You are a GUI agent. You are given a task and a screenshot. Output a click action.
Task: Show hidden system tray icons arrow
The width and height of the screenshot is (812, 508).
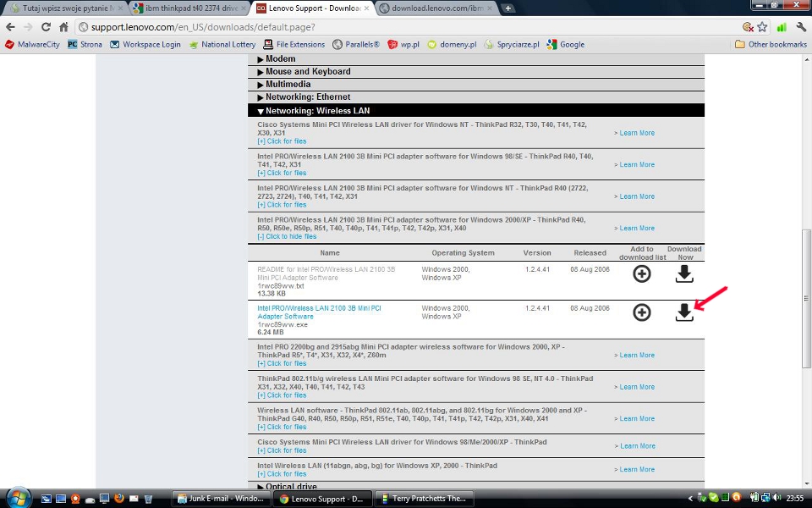tap(690, 499)
